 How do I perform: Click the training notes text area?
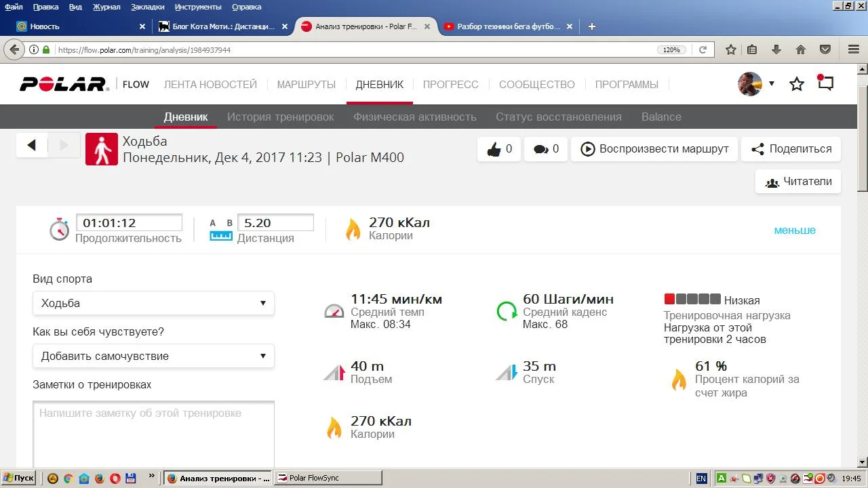coord(153,434)
